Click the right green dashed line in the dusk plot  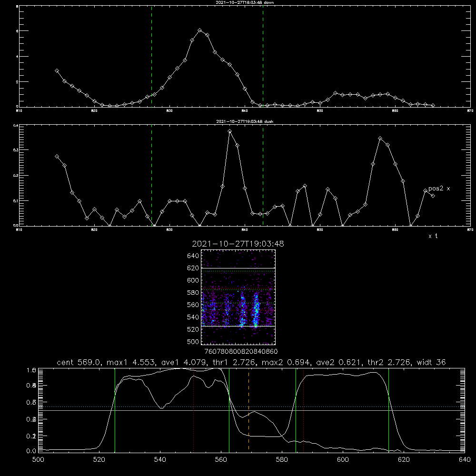click(x=263, y=175)
